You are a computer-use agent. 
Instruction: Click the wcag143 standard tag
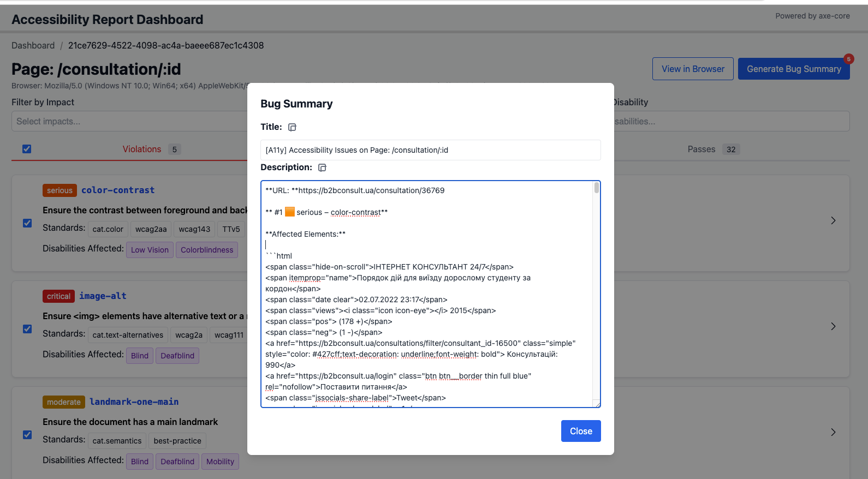click(194, 229)
